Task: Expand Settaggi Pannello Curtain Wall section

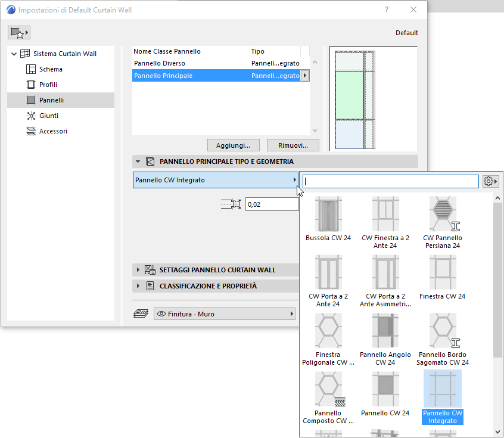Action: [x=138, y=269]
